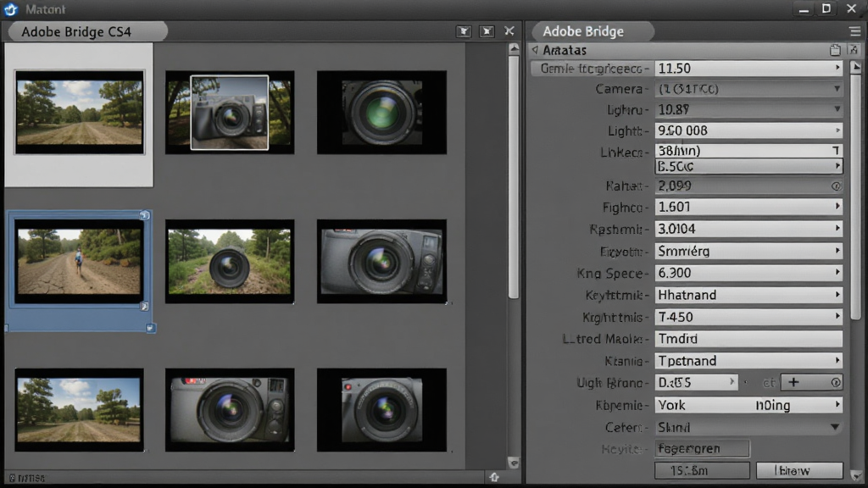
Task: Open the 11.50 dropdown
Action: point(748,69)
